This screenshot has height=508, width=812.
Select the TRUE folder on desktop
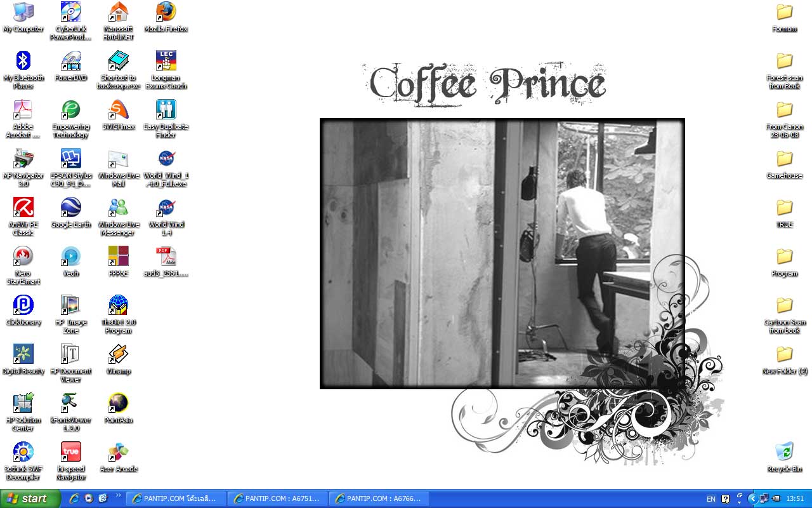pyautogui.click(x=785, y=213)
